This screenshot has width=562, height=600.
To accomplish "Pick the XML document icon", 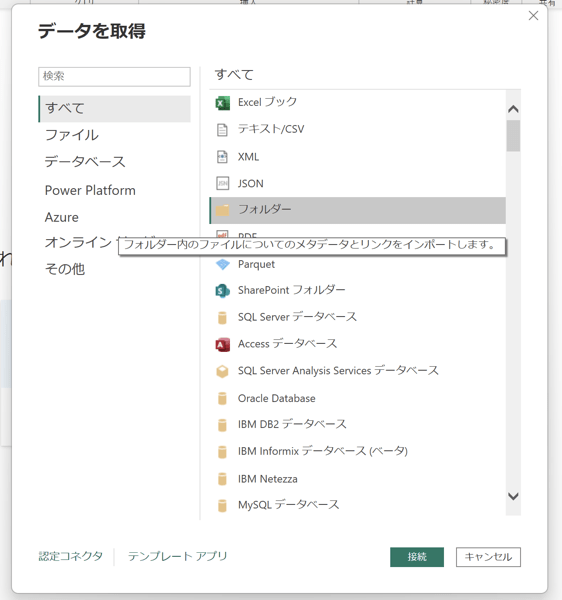I will (222, 157).
